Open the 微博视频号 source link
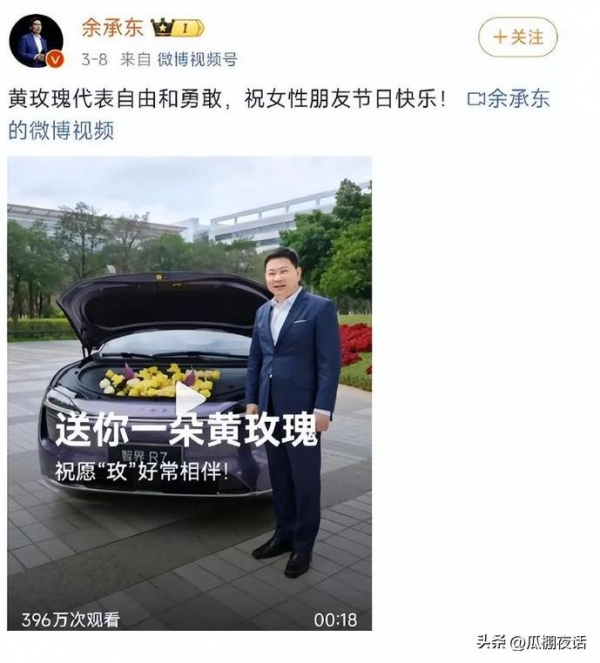Viewport: 600px width, 663px height. coord(197,60)
